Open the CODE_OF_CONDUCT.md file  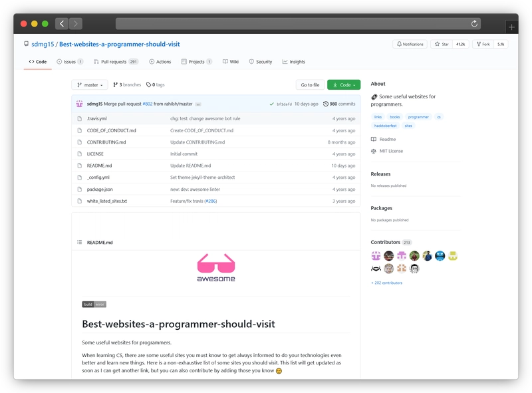coord(111,130)
